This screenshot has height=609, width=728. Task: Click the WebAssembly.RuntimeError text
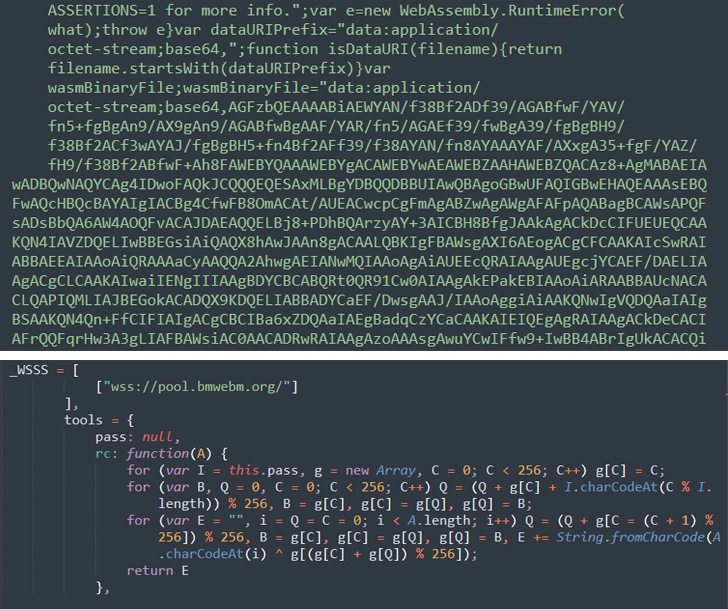pos(509,10)
